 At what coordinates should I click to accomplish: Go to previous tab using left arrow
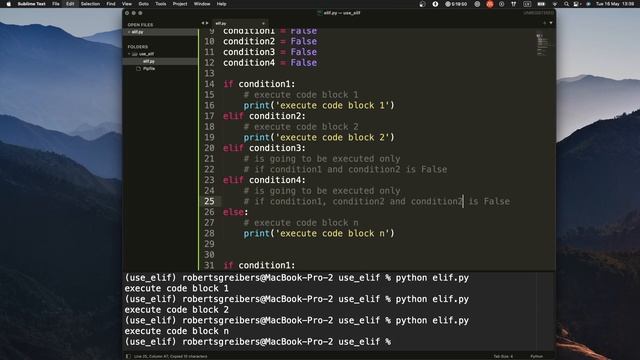pyautogui.click(x=203, y=23)
